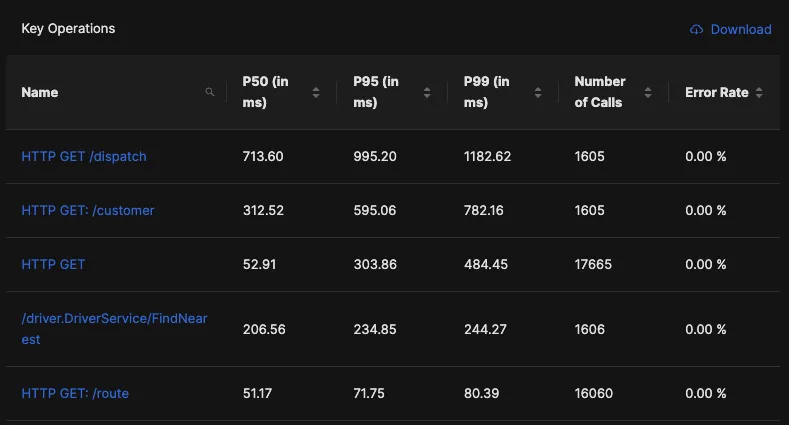Open /driver.DriverService/FindNearest operation

[115, 329]
